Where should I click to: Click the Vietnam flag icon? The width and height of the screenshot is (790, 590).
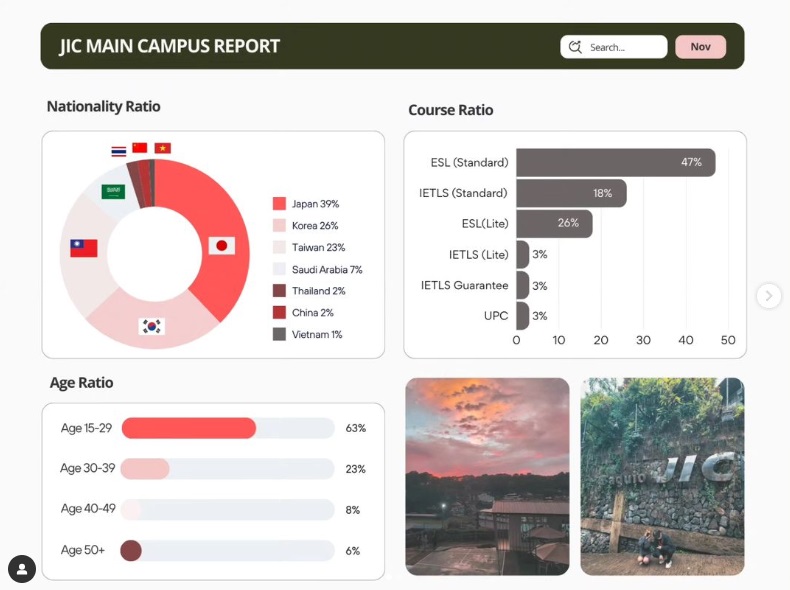[162, 148]
